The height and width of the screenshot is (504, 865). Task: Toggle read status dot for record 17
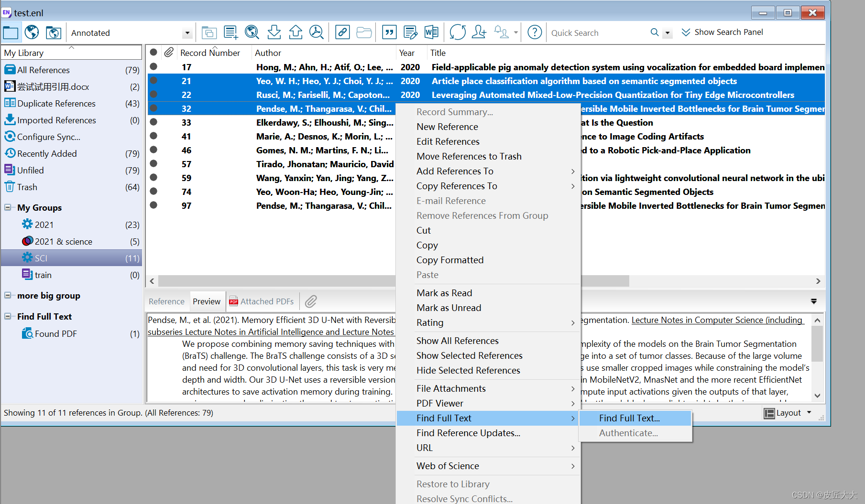(153, 67)
